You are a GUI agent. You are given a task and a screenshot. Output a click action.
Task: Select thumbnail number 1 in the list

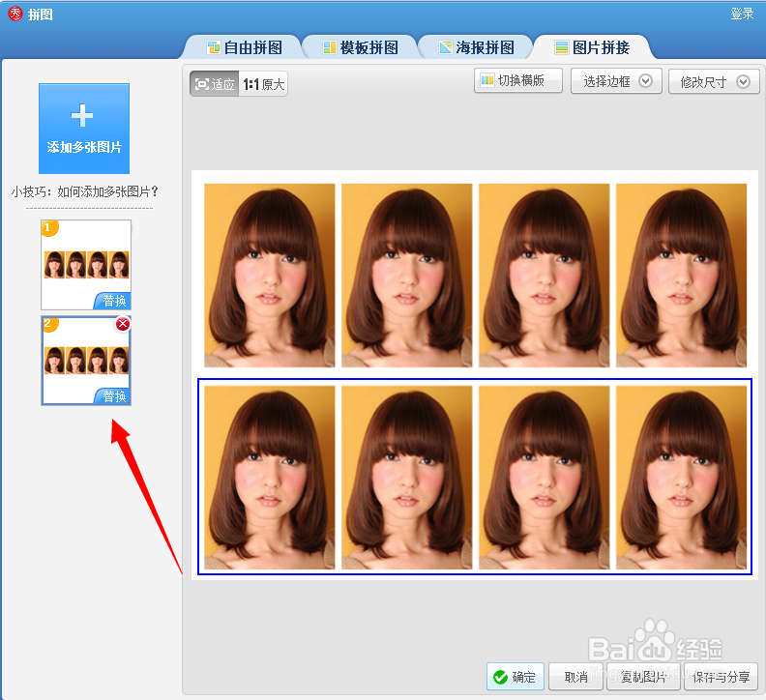pos(86,265)
